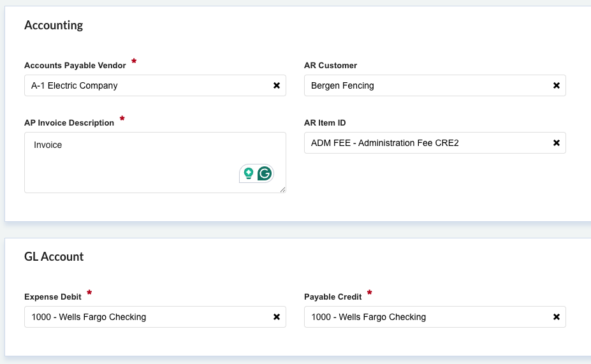Clear the Payable Credit account
The image size is (591, 364).
[557, 317]
